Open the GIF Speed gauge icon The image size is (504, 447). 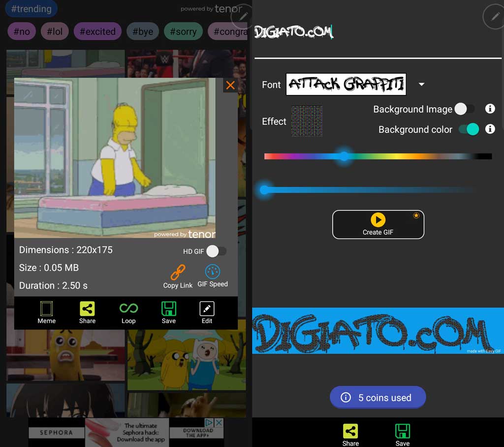(213, 276)
